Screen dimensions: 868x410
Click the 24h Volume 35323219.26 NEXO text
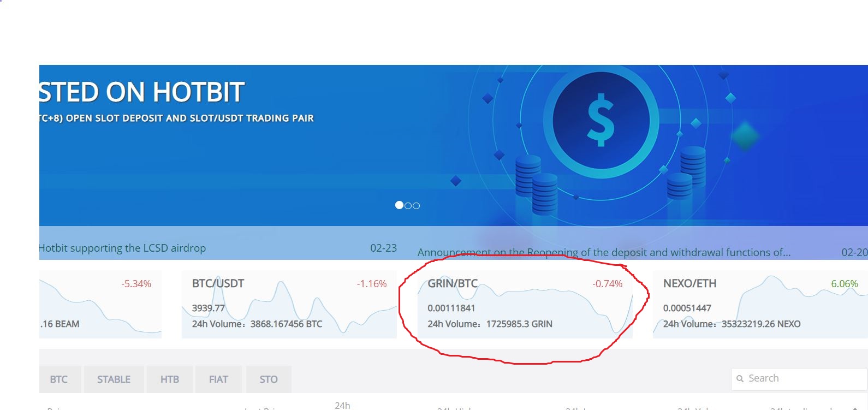tap(732, 324)
